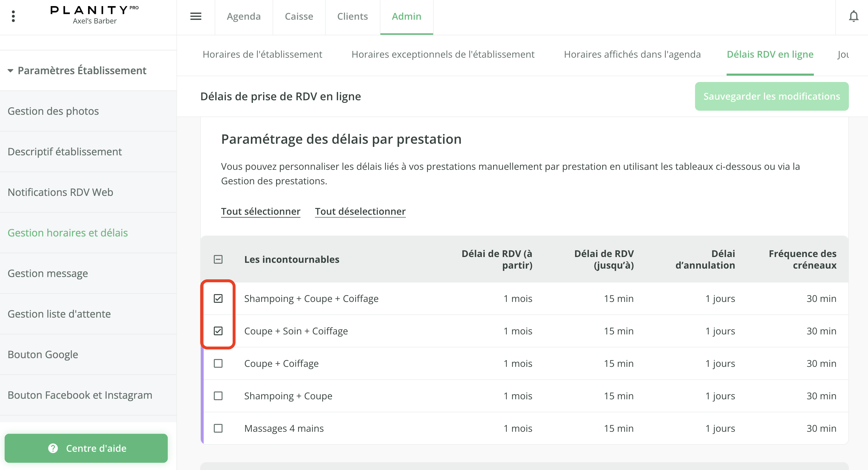Select the Planity Pro Axel's Barber logo
This screenshot has height=470, width=868.
(x=94, y=15)
